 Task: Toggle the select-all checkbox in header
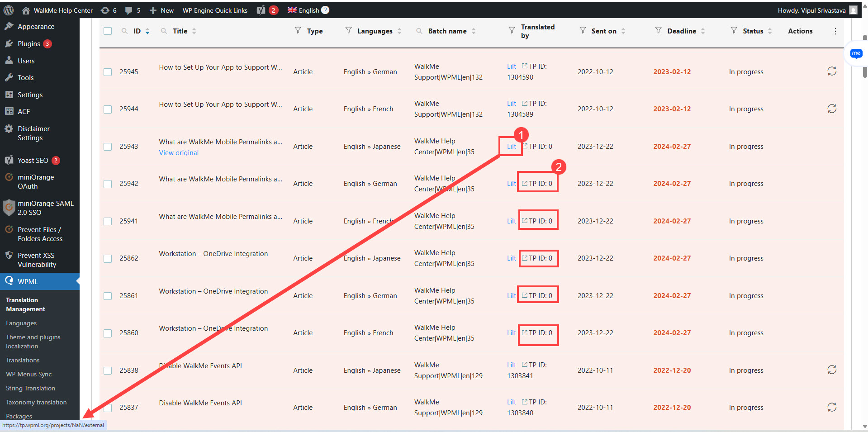[108, 31]
